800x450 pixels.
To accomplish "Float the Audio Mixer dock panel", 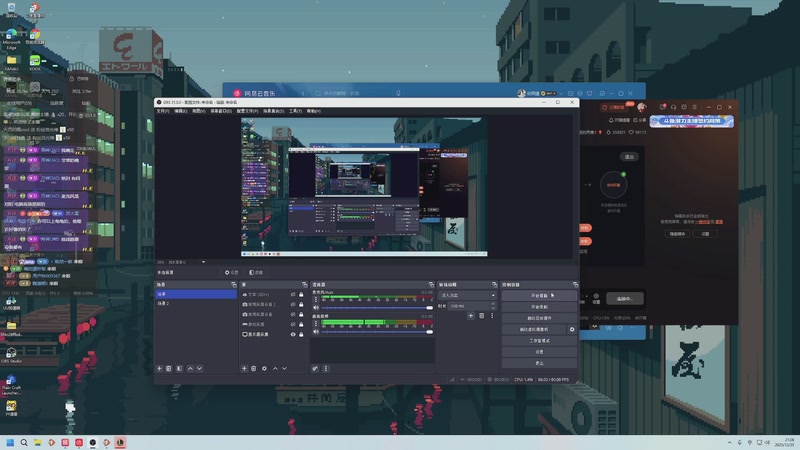I will [x=431, y=285].
